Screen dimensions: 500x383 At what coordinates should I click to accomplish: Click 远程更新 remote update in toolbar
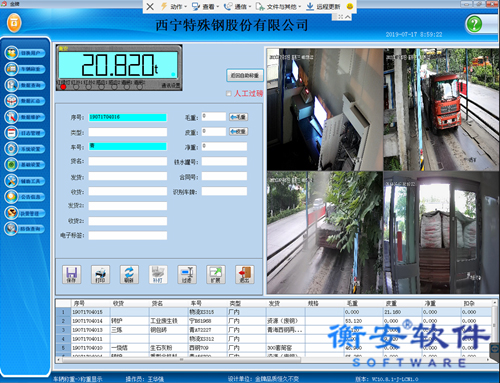coord(323,6)
